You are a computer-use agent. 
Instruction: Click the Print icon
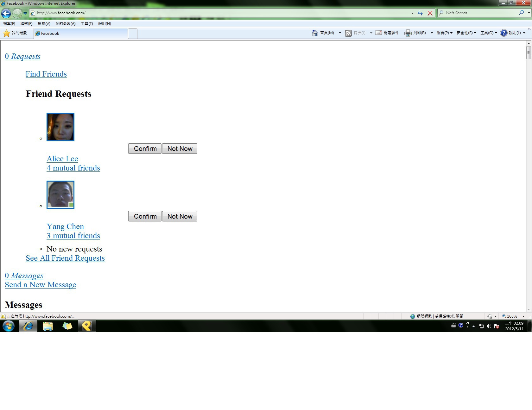(x=408, y=33)
